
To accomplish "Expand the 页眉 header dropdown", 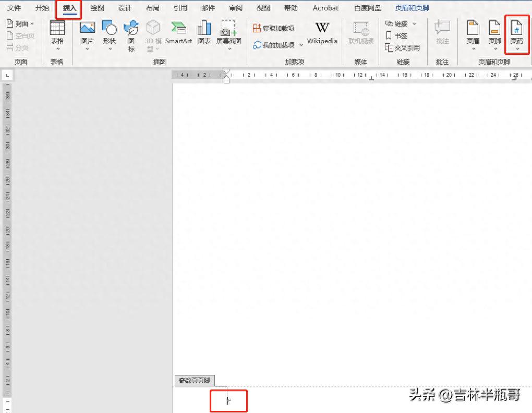I will (473, 49).
